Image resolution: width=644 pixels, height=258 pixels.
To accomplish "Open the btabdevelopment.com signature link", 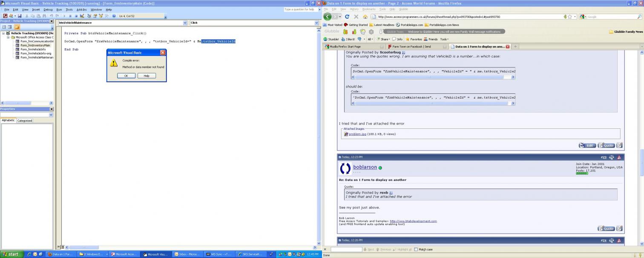I will 413,221.
